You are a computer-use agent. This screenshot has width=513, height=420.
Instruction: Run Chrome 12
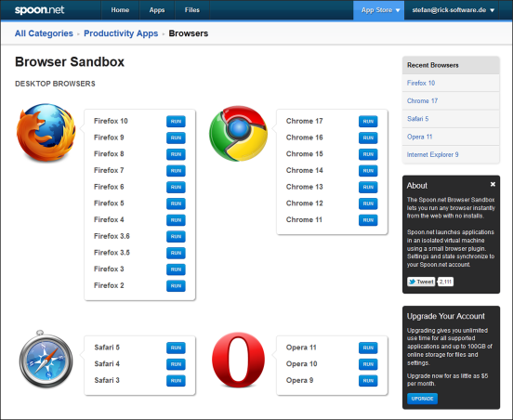(368, 203)
